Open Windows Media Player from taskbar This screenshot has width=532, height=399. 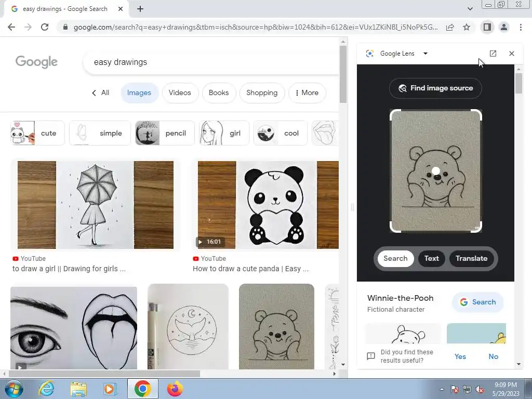click(110, 389)
